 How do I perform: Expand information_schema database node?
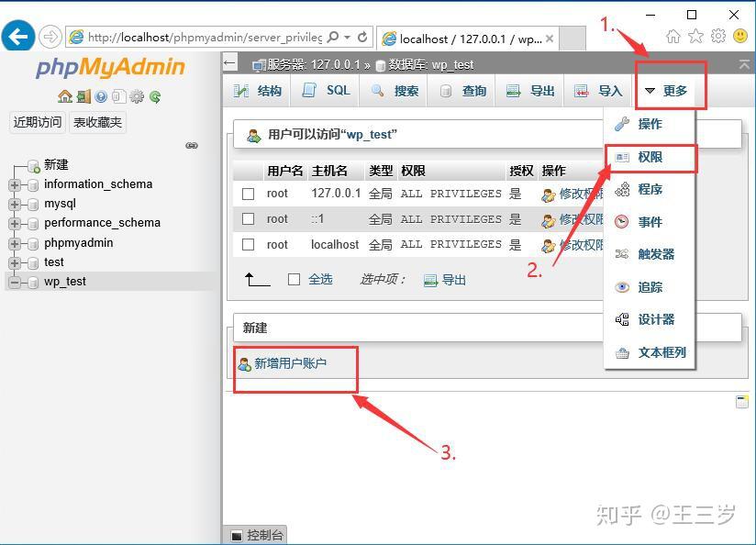(x=14, y=184)
